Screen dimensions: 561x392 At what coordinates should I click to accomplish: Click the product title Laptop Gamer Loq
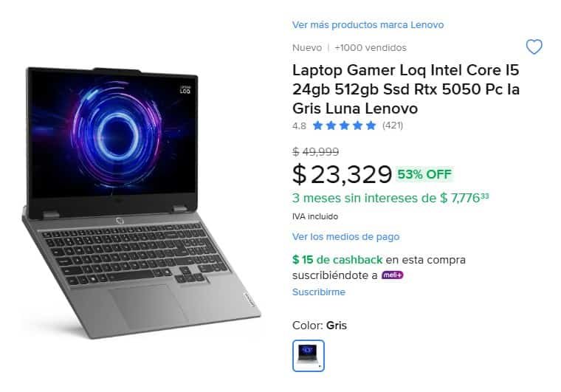tap(406, 89)
